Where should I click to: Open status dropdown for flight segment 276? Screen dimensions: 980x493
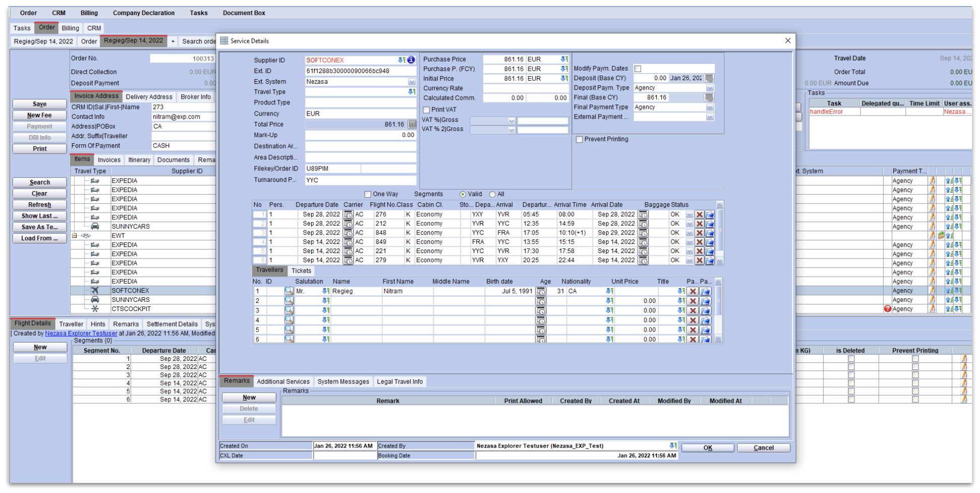point(689,215)
